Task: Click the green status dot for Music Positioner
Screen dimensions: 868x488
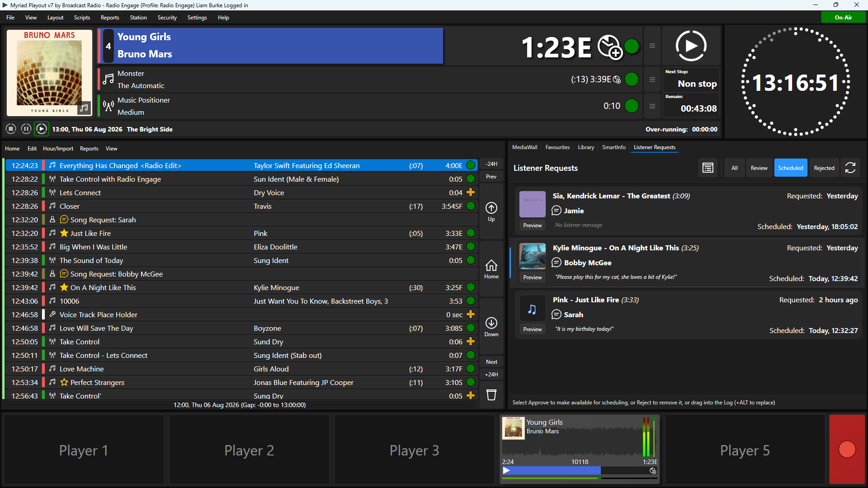Action: 632,106
